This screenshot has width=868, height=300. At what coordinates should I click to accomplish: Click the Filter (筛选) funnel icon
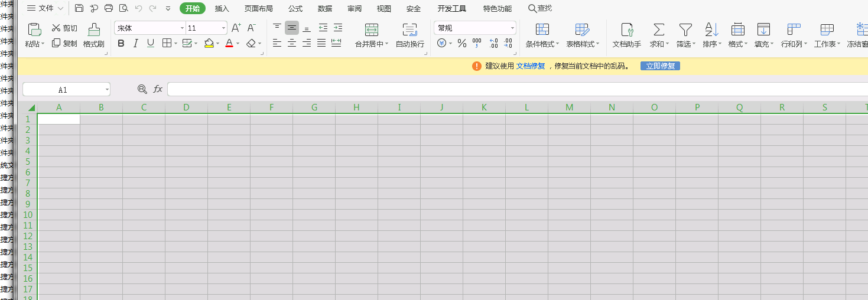(685, 30)
